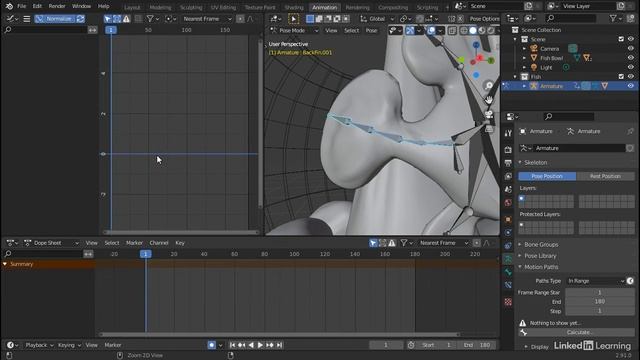Open the Dope Sheet Marker menu

pos(134,243)
